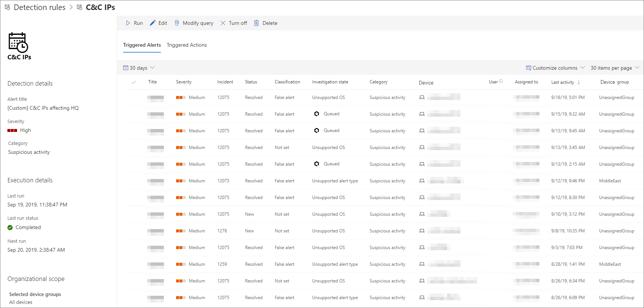The height and width of the screenshot is (308, 644).
Task: Toggle the select-all checkmark in table header
Action: [134, 82]
